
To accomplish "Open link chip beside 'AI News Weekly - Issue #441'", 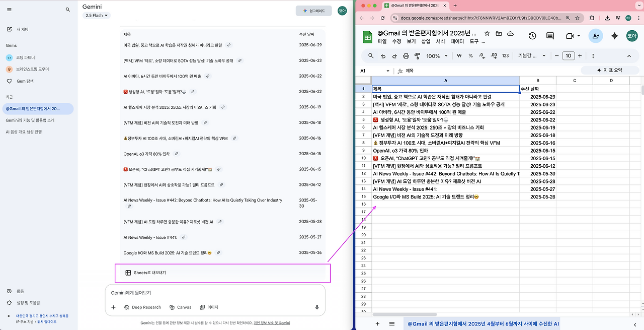I will [184, 237].
